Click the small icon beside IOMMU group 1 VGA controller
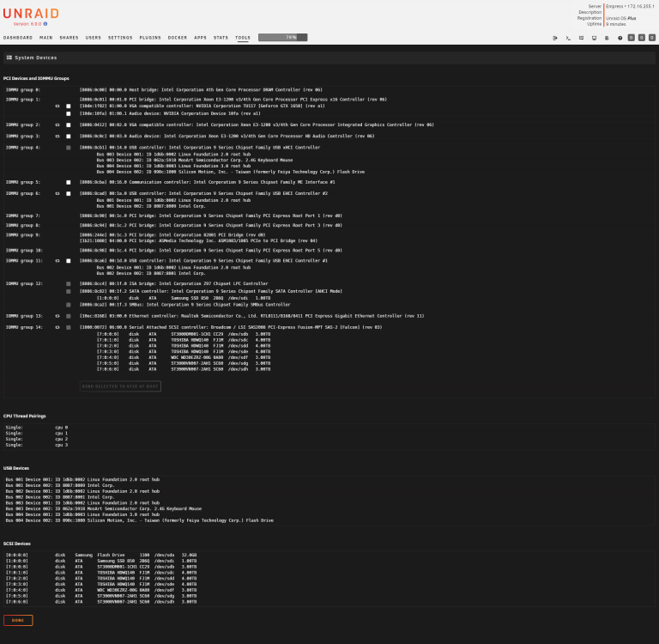 click(x=57, y=106)
